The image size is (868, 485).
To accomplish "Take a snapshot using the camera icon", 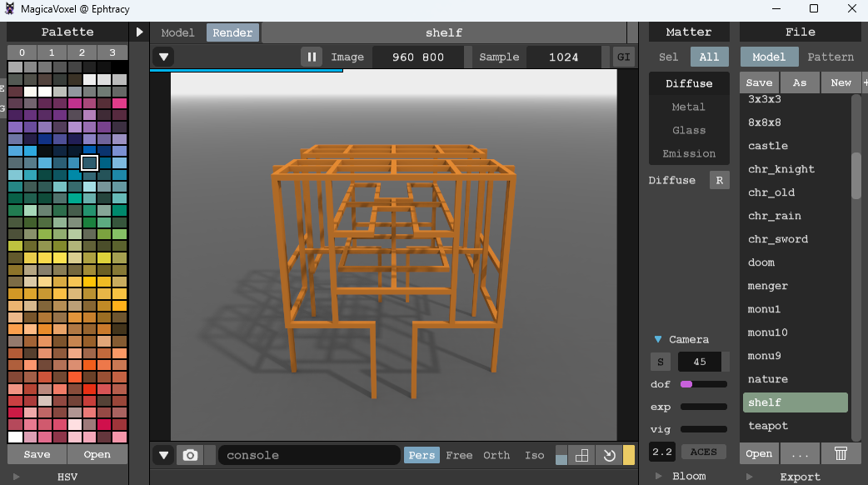I will pyautogui.click(x=190, y=454).
